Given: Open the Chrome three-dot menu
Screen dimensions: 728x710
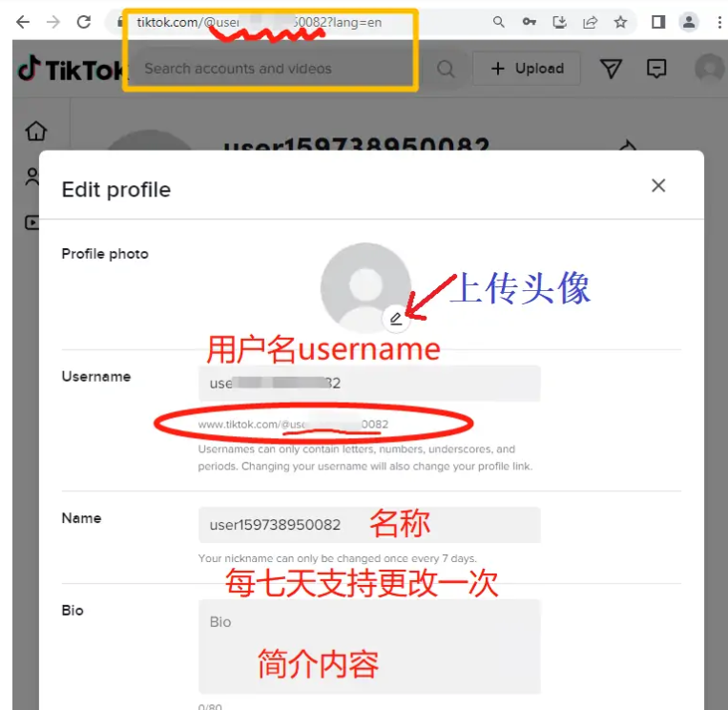Looking at the screenshot, I should (x=718, y=22).
